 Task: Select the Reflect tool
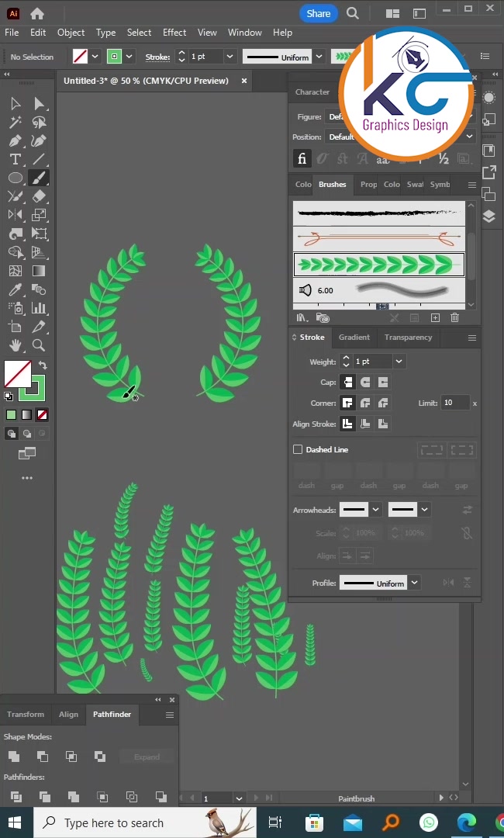[16, 215]
